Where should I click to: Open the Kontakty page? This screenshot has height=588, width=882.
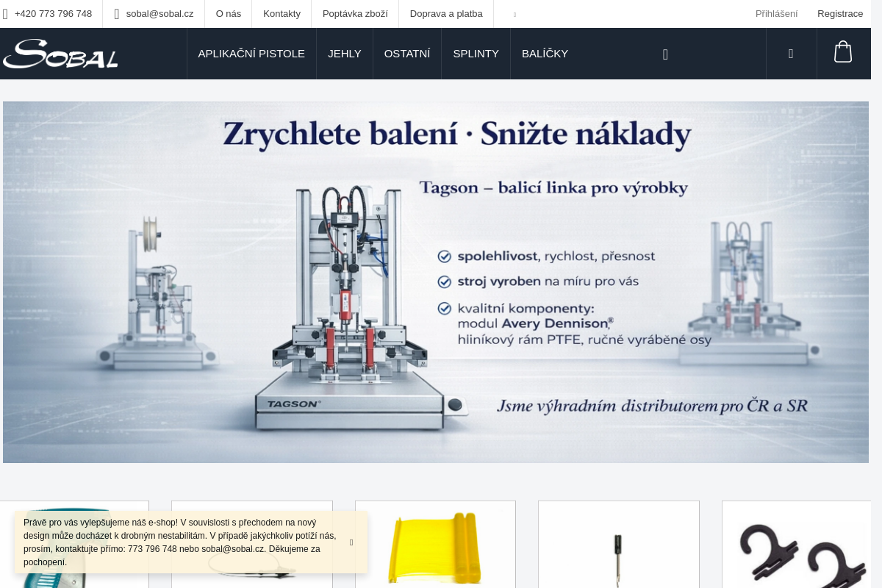point(282,14)
